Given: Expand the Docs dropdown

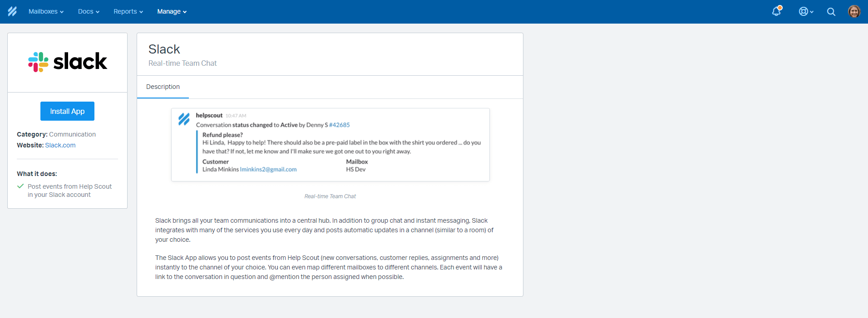Looking at the screenshot, I should [89, 11].
